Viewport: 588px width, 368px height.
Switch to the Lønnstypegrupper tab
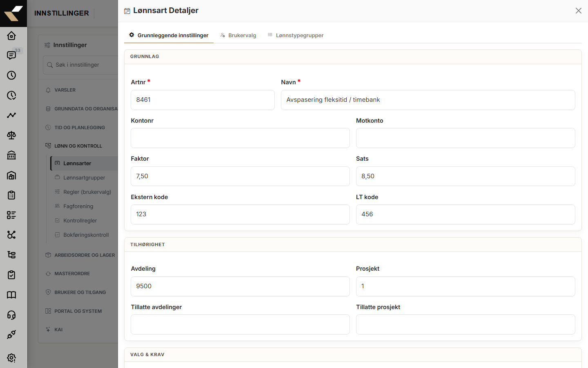coord(296,35)
